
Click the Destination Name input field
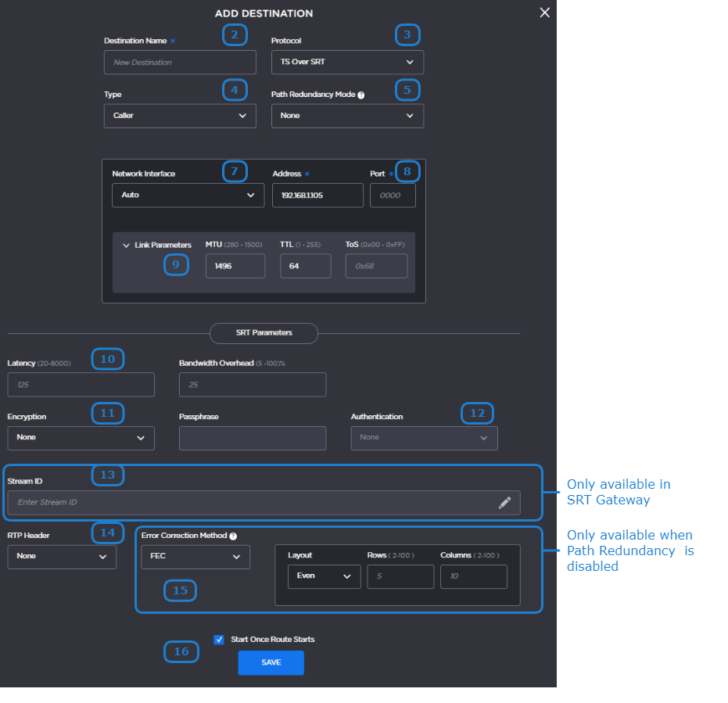(180, 63)
